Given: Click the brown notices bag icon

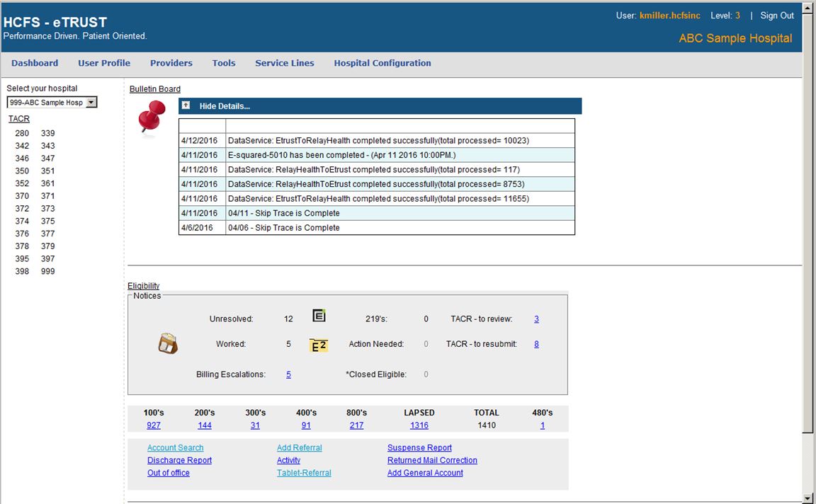Looking at the screenshot, I should click(168, 344).
